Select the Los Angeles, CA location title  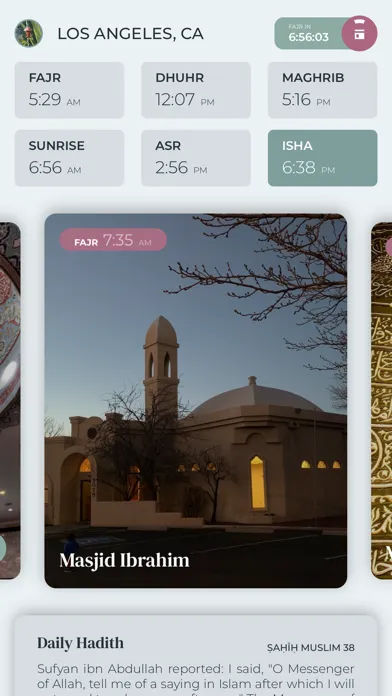pyautogui.click(x=131, y=34)
